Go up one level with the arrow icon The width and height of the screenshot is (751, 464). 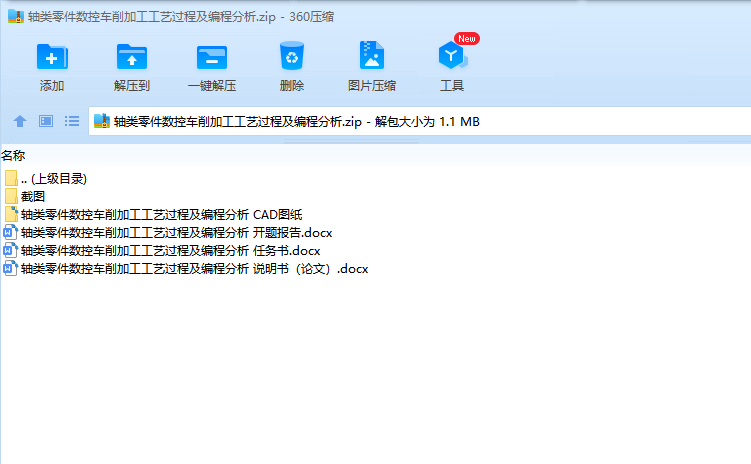pyautogui.click(x=20, y=121)
